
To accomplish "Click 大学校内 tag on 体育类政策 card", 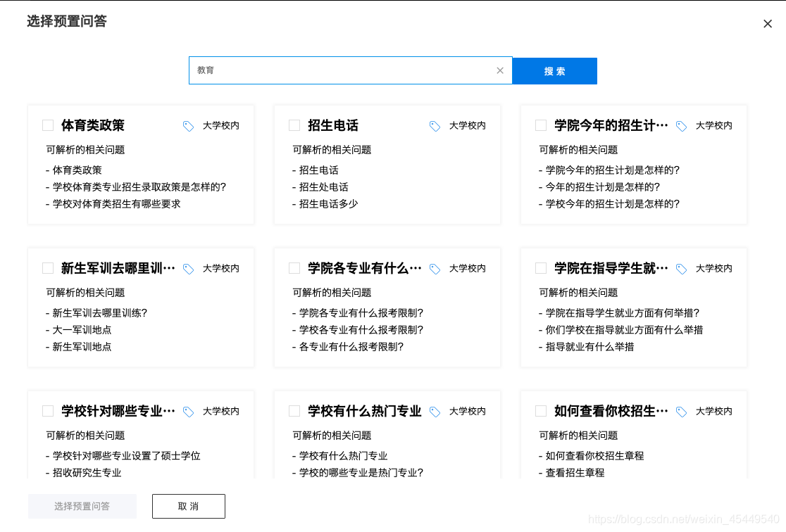I will coord(220,126).
